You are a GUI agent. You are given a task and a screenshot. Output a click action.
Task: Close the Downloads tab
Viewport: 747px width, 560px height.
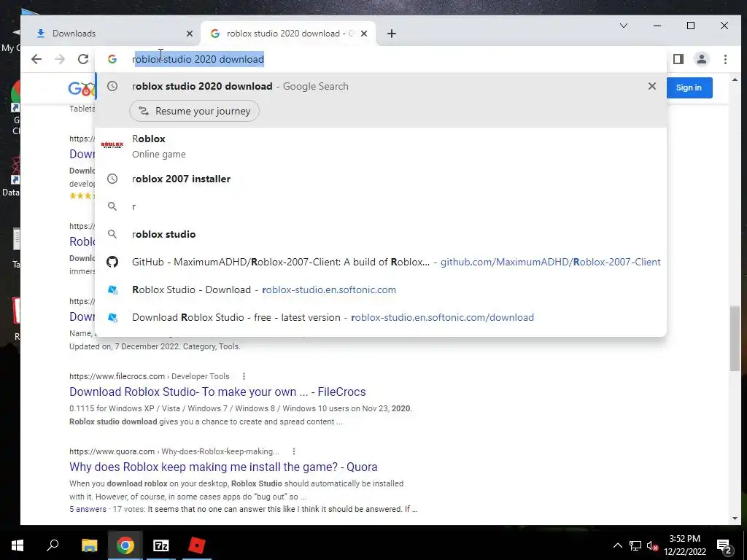point(190,34)
